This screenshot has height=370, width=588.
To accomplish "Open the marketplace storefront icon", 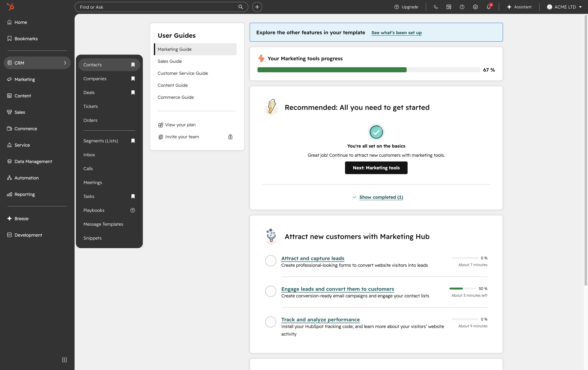I will pos(449,7).
